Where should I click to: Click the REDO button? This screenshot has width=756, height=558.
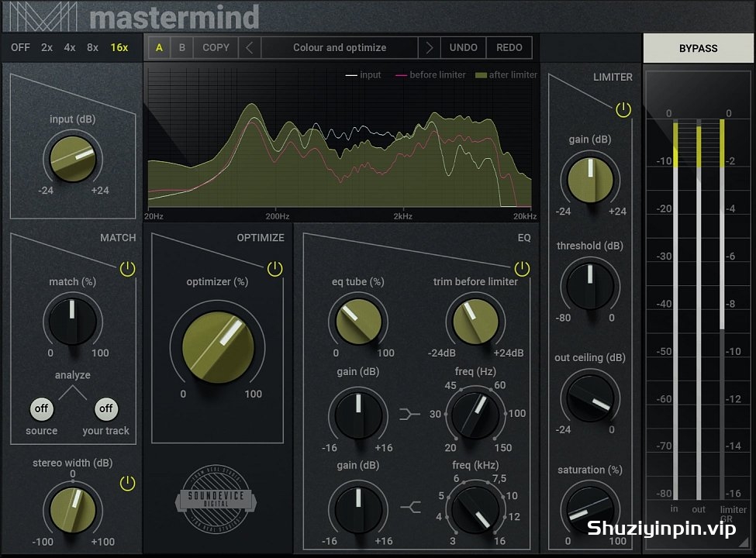509,48
